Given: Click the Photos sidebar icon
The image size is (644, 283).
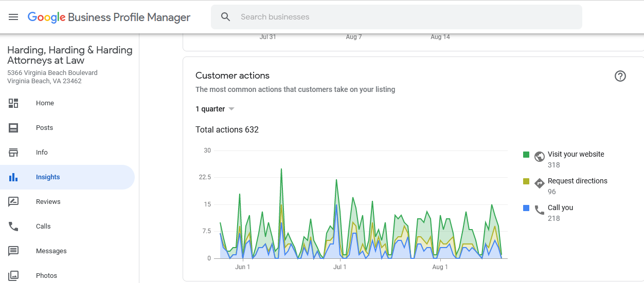Looking at the screenshot, I should pyautogui.click(x=13, y=276).
